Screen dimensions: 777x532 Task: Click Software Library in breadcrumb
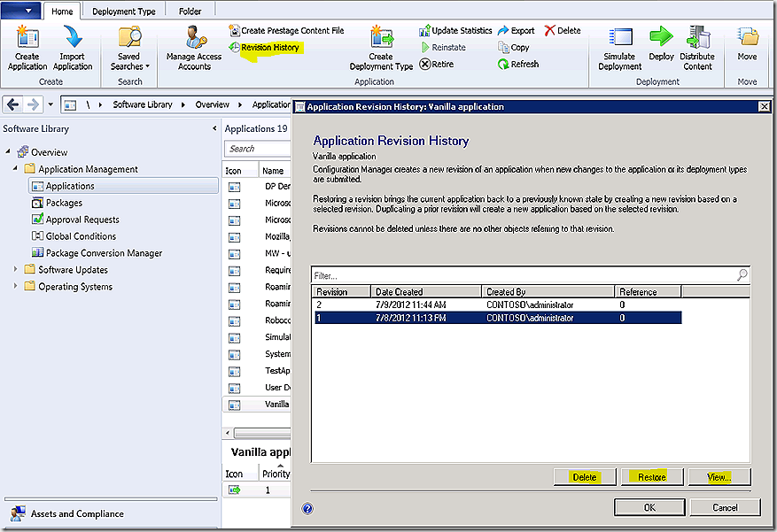coord(143,104)
